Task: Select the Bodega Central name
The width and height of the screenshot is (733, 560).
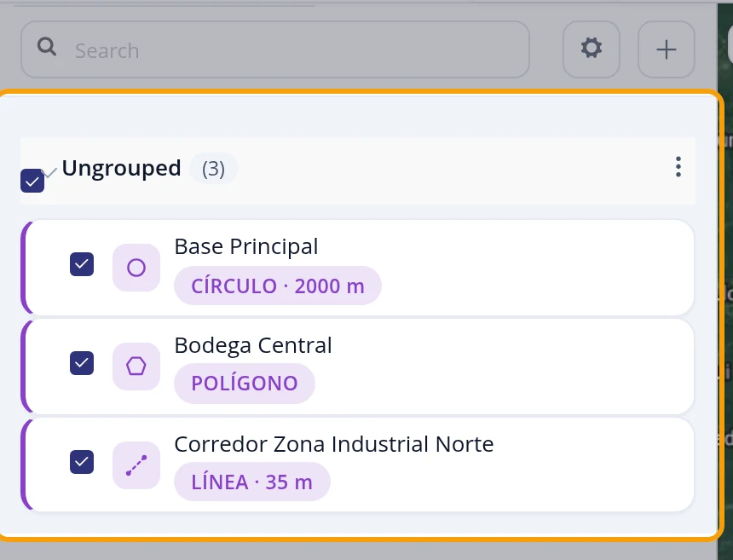Action: click(253, 345)
